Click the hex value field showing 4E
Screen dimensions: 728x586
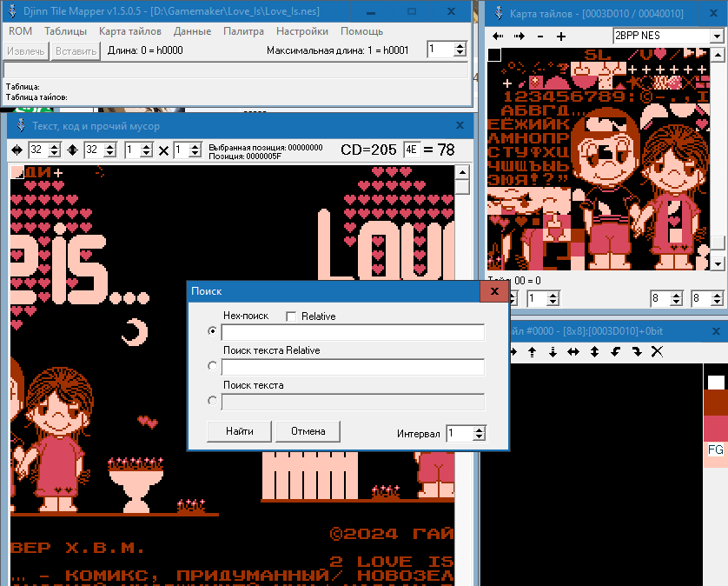point(412,150)
